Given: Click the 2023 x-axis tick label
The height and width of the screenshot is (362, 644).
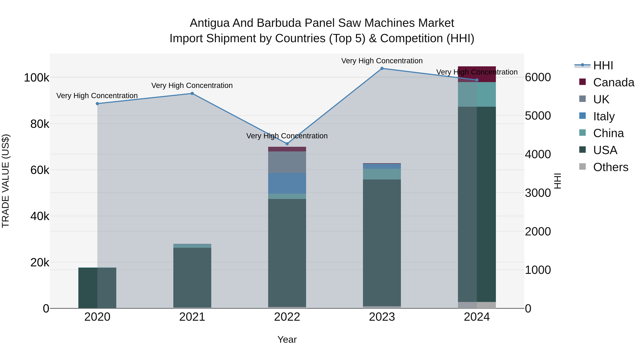Looking at the screenshot, I should pos(382,317).
